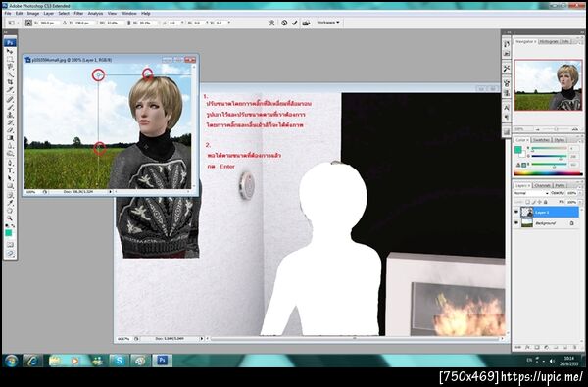Open the small document's status bar arrow

(110, 192)
